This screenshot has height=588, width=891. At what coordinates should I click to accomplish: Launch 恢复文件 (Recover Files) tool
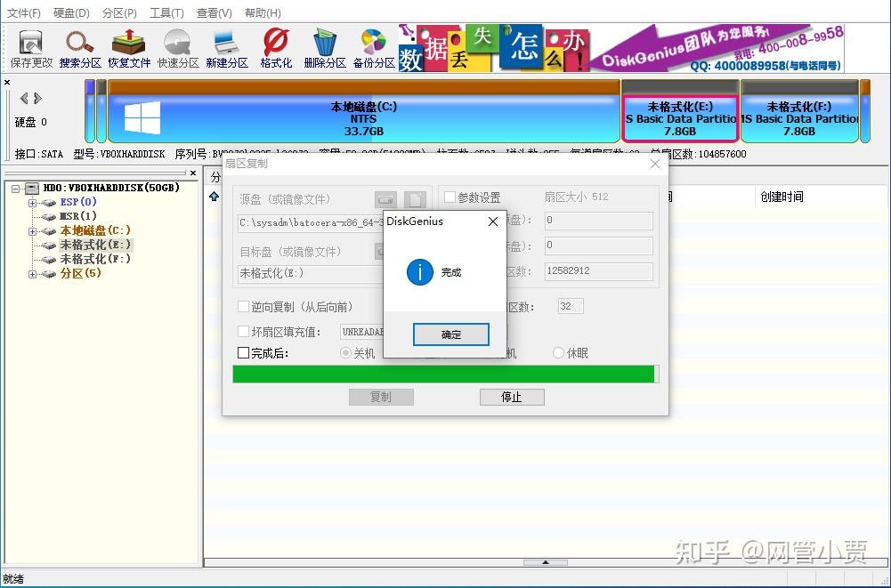[x=127, y=47]
